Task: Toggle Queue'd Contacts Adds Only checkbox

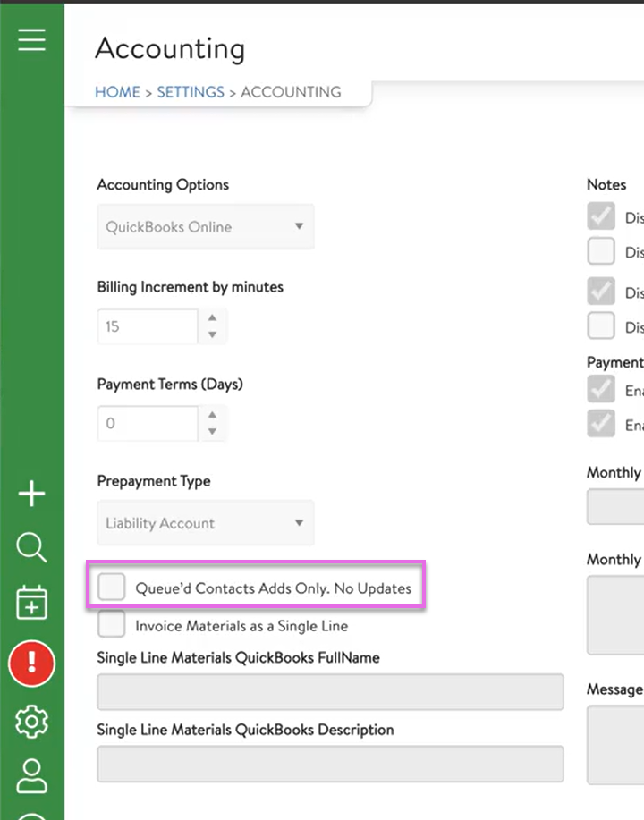Action: point(112,588)
